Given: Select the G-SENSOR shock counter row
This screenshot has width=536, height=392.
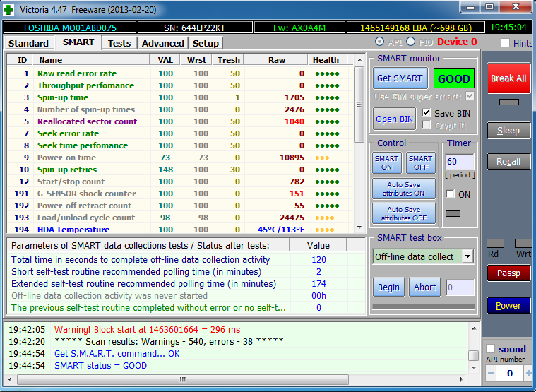Looking at the screenshot, I should coord(180,194).
